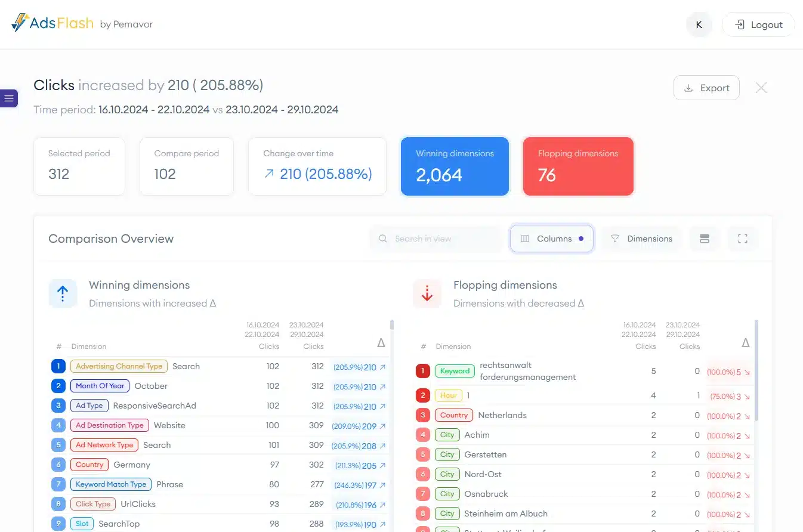Select the Flopping dimensions 76 card

(x=577, y=166)
